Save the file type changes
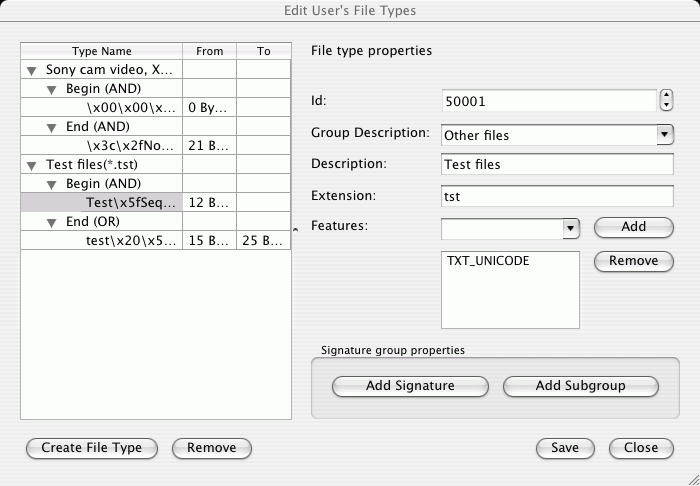700x486 pixels. coord(565,448)
